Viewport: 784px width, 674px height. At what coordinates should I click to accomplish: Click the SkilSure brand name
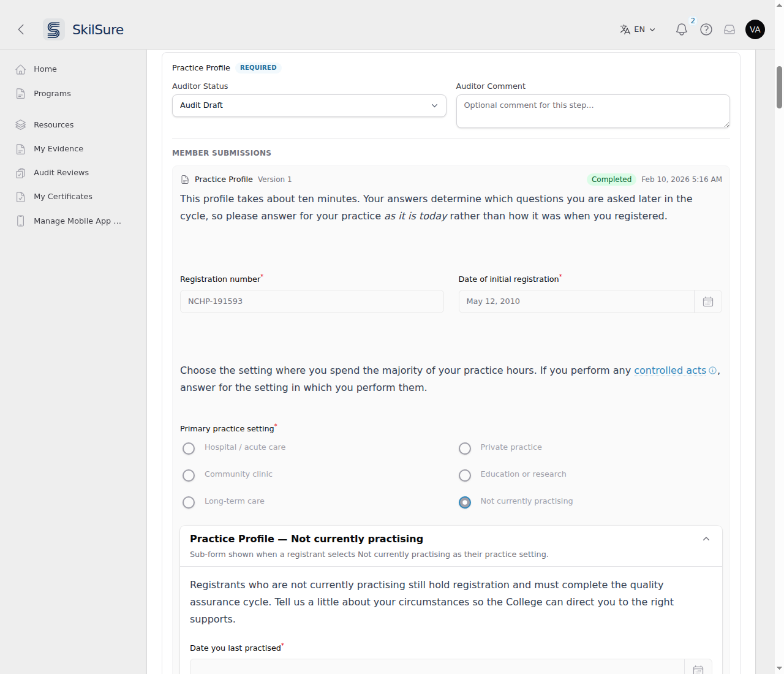[98, 29]
